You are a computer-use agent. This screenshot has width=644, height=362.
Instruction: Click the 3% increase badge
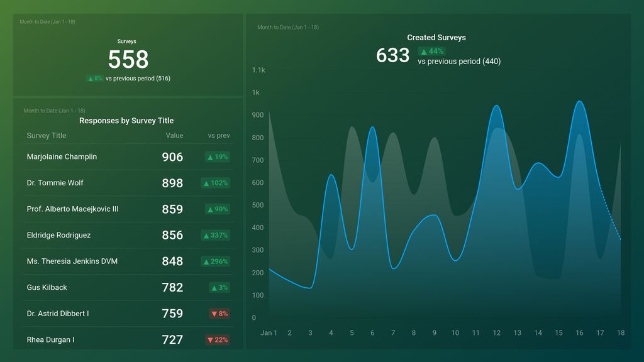(x=219, y=287)
